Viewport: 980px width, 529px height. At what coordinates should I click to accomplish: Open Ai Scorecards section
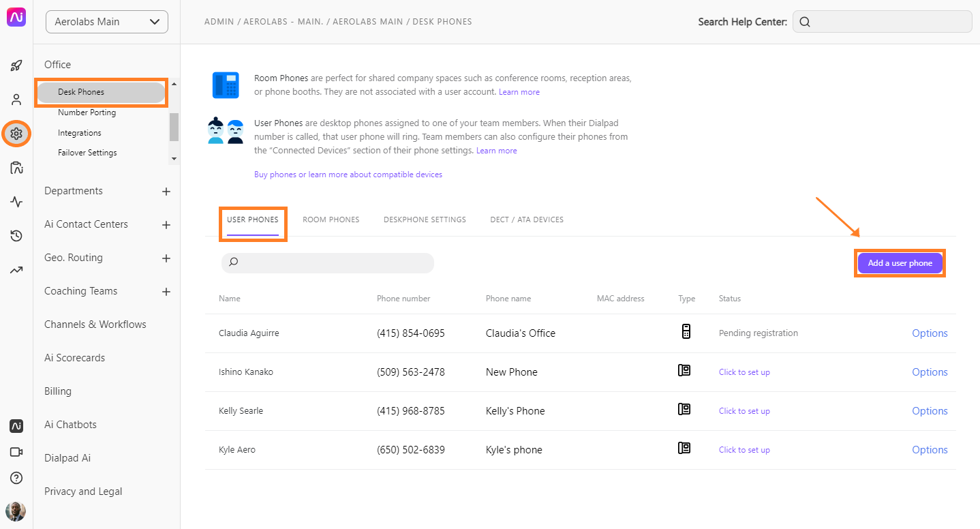click(x=74, y=358)
